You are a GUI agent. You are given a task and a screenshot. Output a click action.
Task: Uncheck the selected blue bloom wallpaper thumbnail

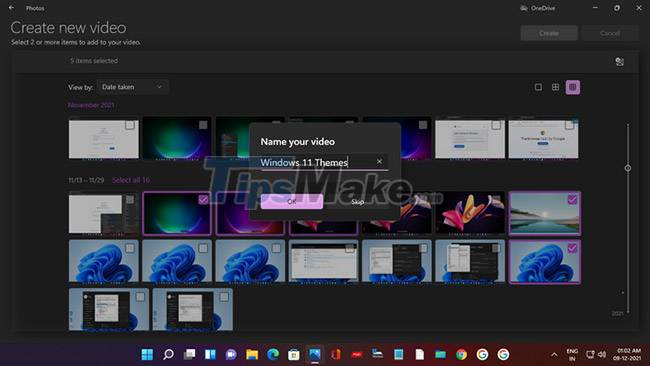point(572,248)
